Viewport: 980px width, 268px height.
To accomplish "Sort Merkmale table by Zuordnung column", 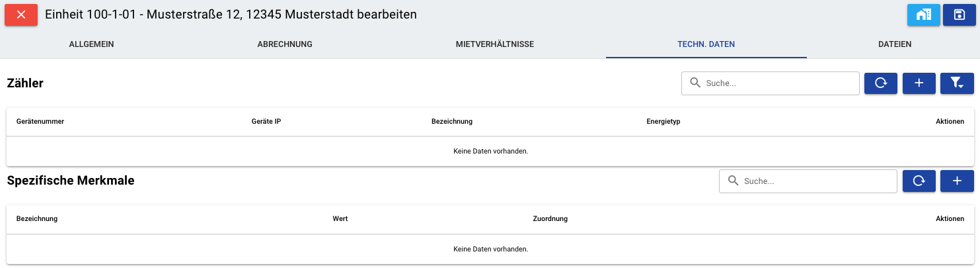I will click(x=550, y=219).
